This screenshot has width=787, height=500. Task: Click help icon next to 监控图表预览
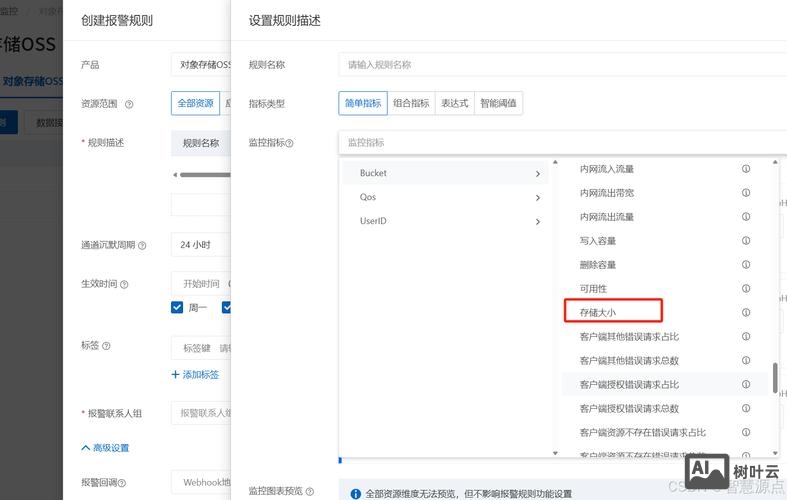pyautogui.click(x=310, y=491)
